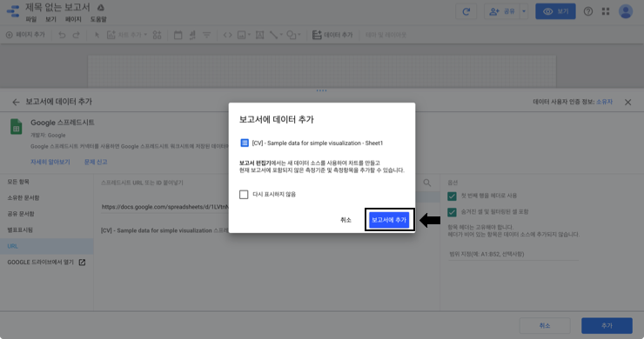Click the refresh data button
The width and height of the screenshot is (644, 339).
[x=466, y=11]
